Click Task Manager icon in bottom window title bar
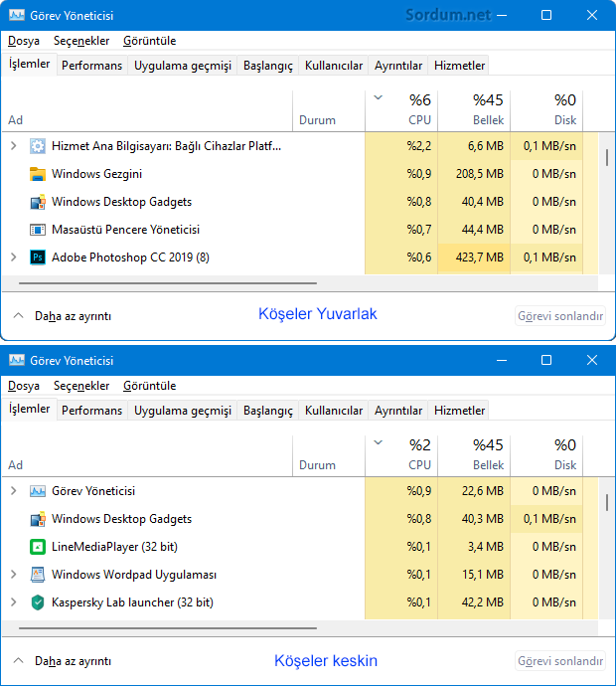This screenshot has width=616, height=686. 17,360
